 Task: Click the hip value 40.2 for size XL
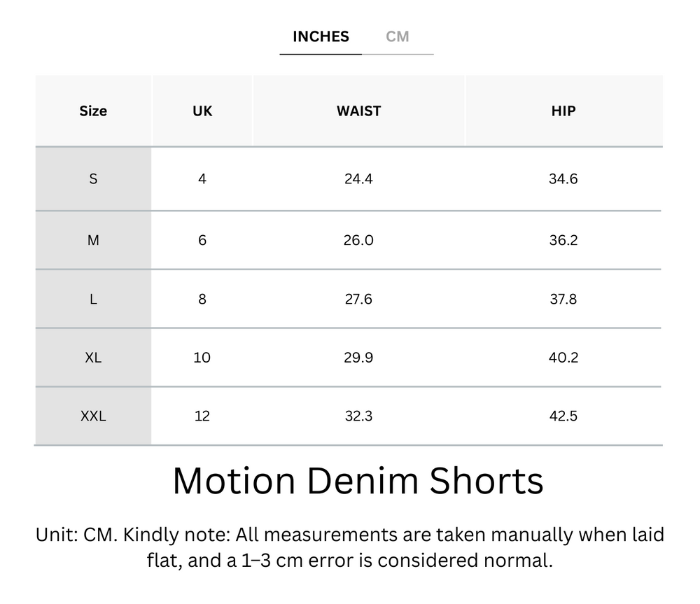tap(563, 358)
